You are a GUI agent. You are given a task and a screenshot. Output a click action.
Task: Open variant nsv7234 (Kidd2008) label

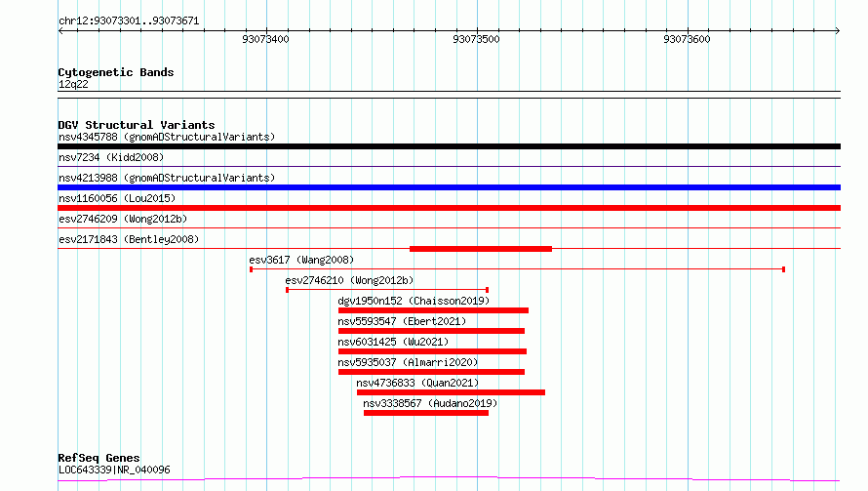tap(111, 157)
